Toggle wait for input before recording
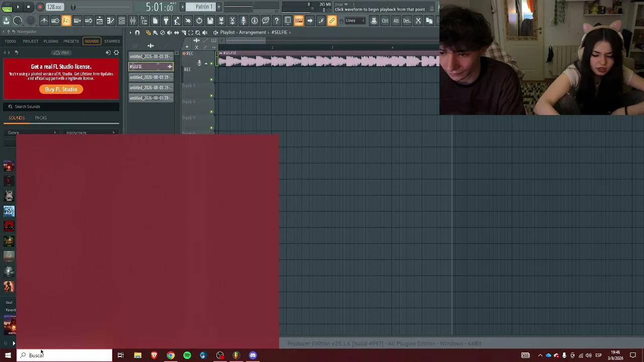The width and height of the screenshot is (644, 362). click(55, 21)
